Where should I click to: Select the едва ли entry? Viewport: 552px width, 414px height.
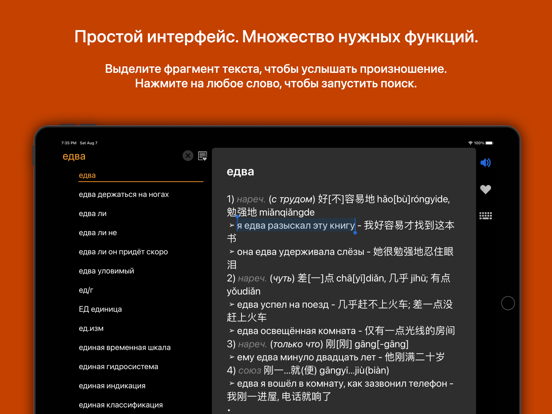(93, 214)
